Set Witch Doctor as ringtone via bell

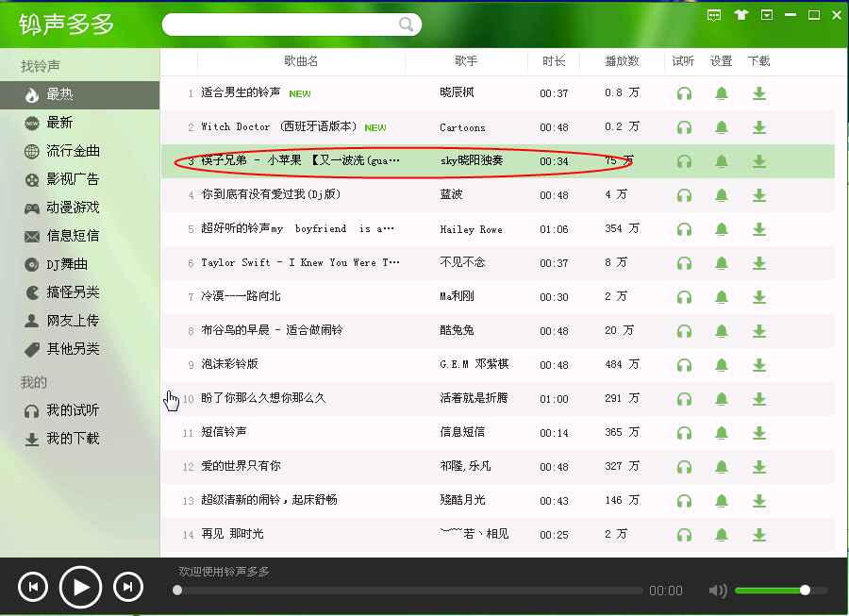[722, 127]
